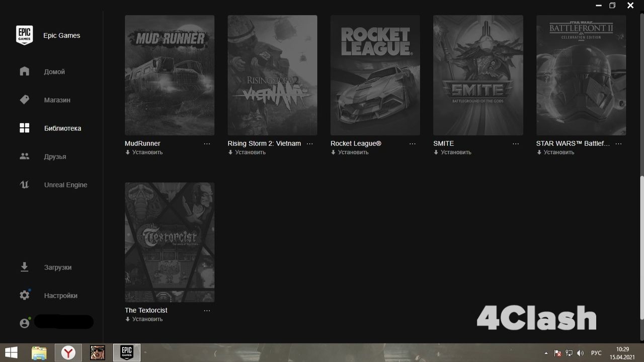The height and width of the screenshot is (362, 644).
Task: Open SMITE three-dot options menu
Action: [516, 144]
